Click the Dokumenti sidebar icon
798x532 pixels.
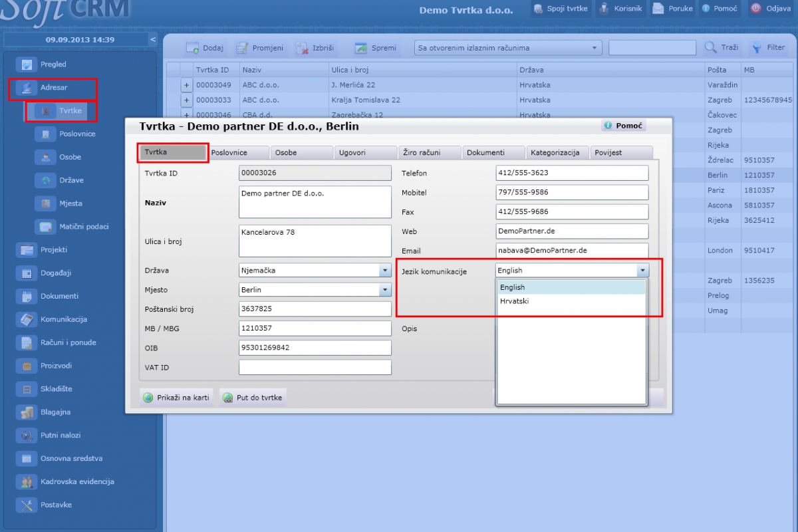pyautogui.click(x=27, y=297)
